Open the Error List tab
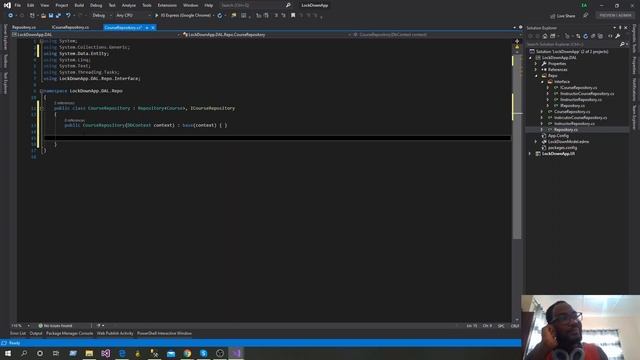Viewport: 640px width, 360px height. point(18,333)
